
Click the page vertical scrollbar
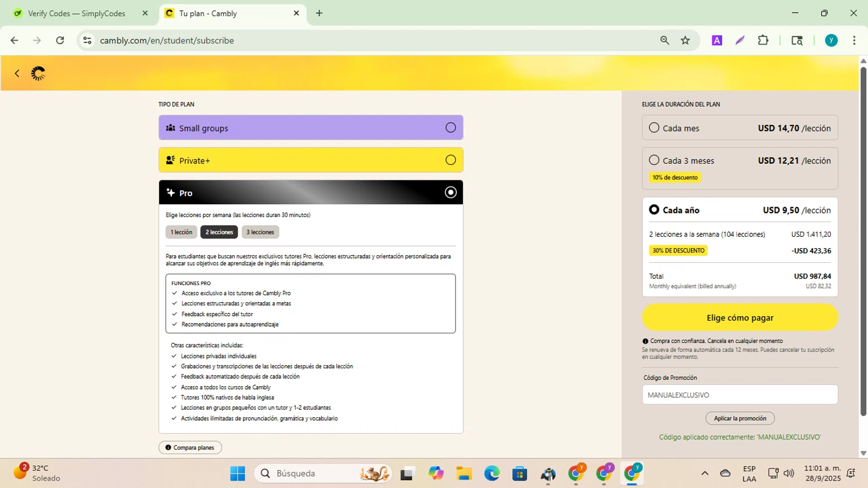point(863,242)
